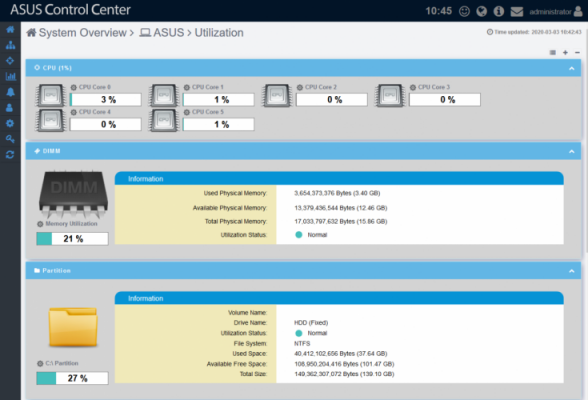Click the gear icon next to CPU Core 0
Image resolution: width=588 pixels, height=400 pixels.
click(x=74, y=87)
